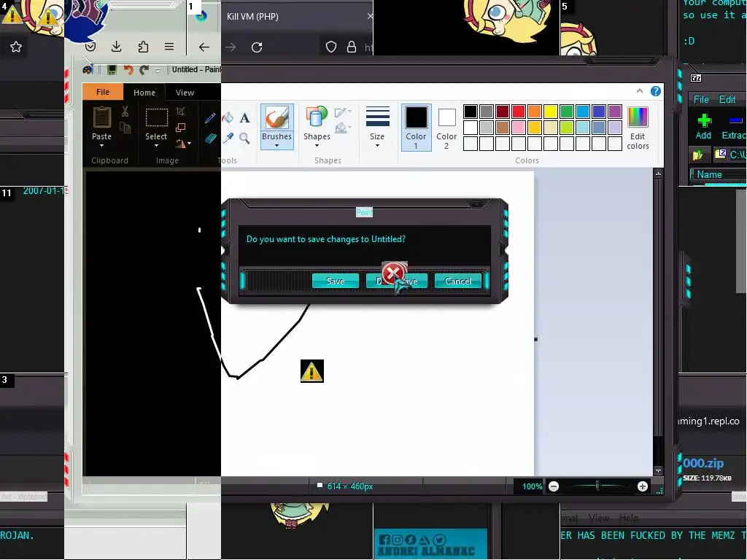The width and height of the screenshot is (747, 560).
Task: Click the Copy icon in Clipboard group
Action: pos(125,127)
